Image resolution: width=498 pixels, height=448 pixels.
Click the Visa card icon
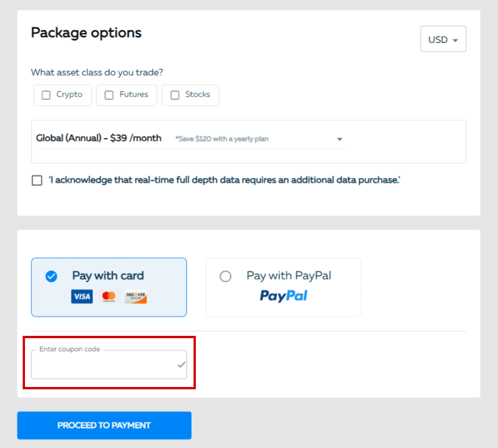pyautogui.click(x=82, y=296)
